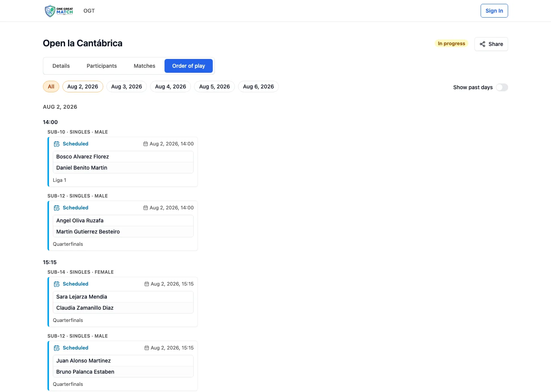This screenshot has width=551, height=392.
Task: Click the Liga 1 round label
Action: [x=60, y=180]
